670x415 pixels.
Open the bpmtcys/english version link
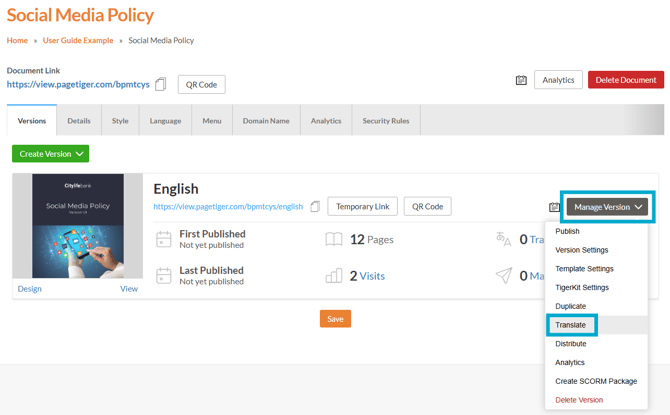point(228,206)
